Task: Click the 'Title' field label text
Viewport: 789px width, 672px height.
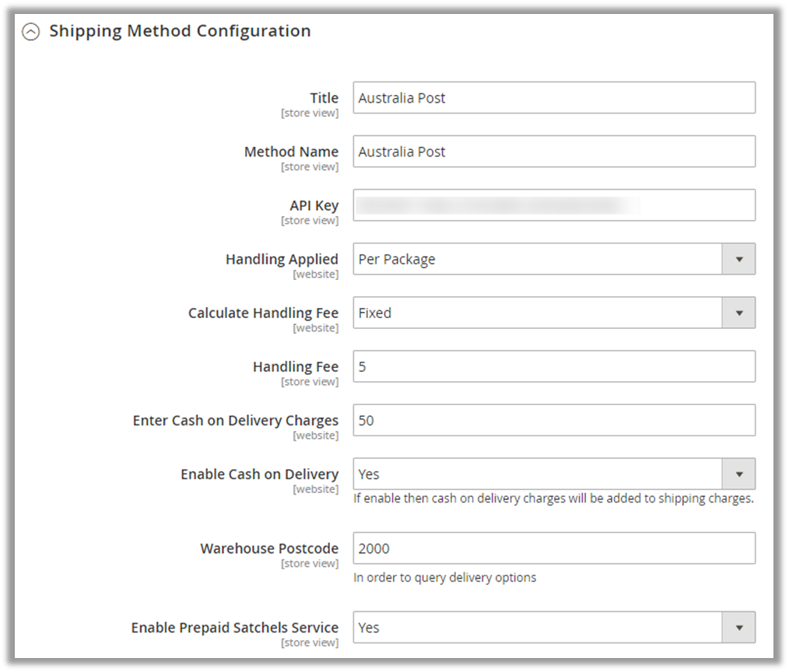Action: tap(324, 98)
